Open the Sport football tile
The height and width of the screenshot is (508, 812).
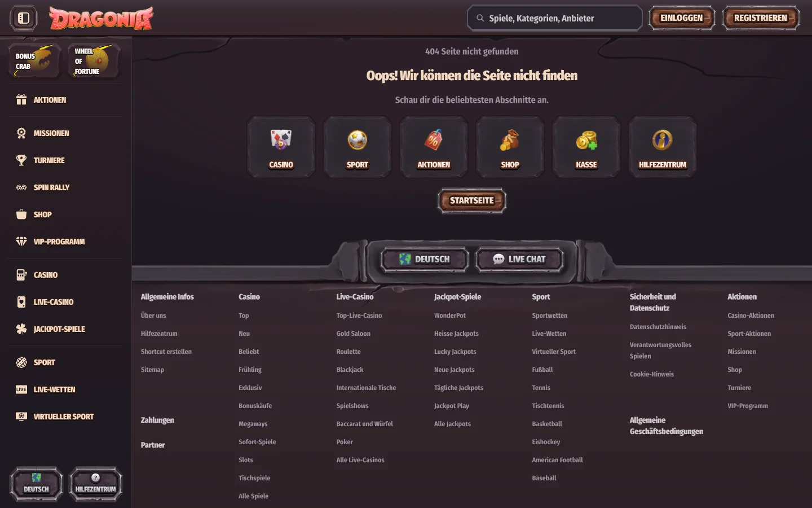(358, 147)
